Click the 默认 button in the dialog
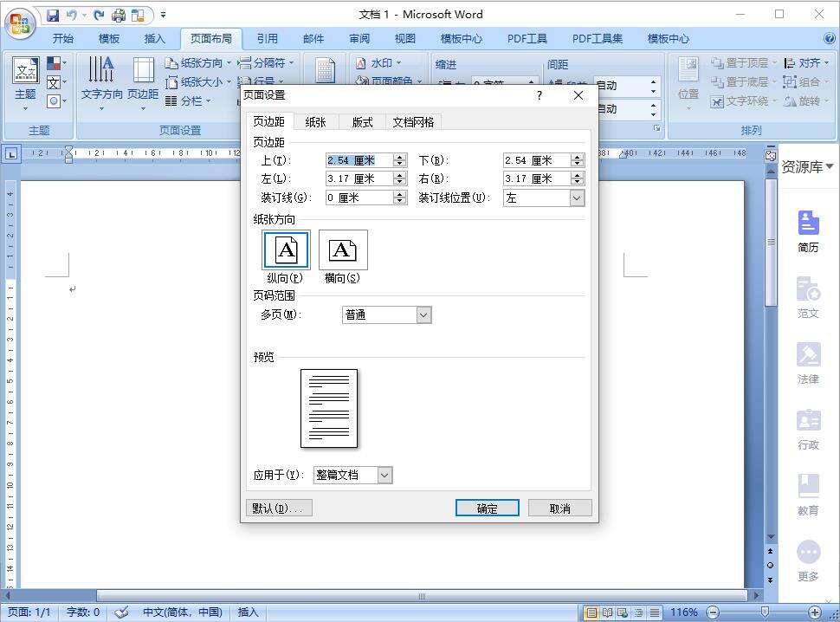Image resolution: width=840 pixels, height=622 pixels. click(x=278, y=508)
